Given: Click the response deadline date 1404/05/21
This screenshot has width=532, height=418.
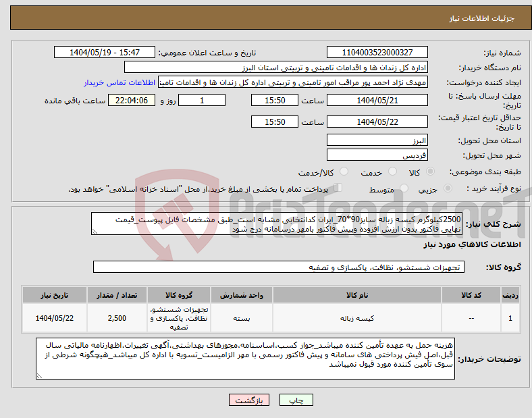Looking at the screenshot, I should coord(377,100).
